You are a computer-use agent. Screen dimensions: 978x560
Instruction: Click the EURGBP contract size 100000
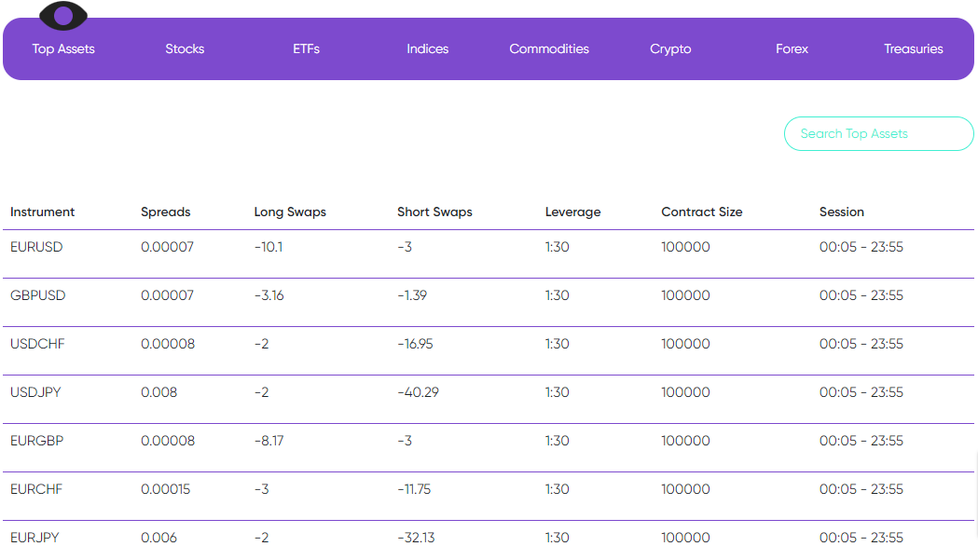point(685,441)
